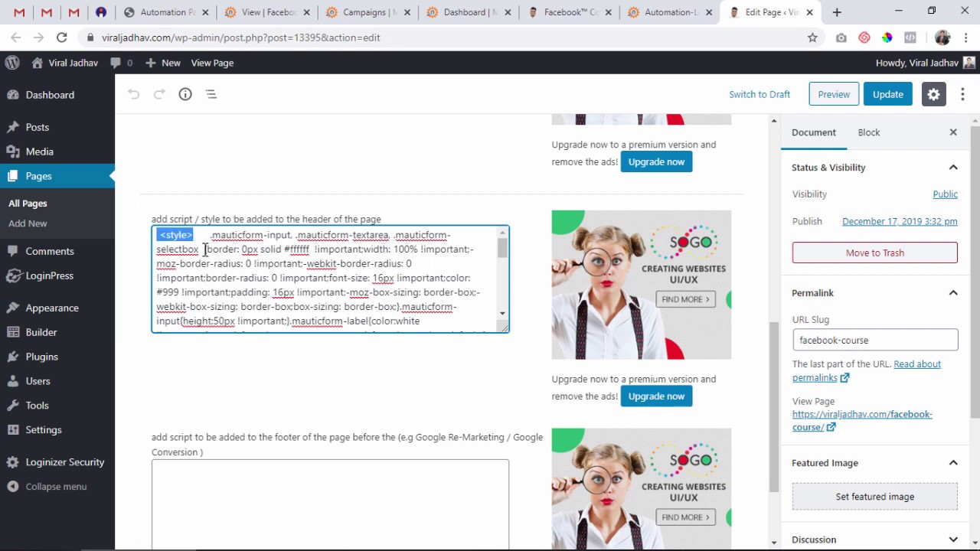The image size is (980, 551).
Task: Click the Preview button
Action: point(834,94)
